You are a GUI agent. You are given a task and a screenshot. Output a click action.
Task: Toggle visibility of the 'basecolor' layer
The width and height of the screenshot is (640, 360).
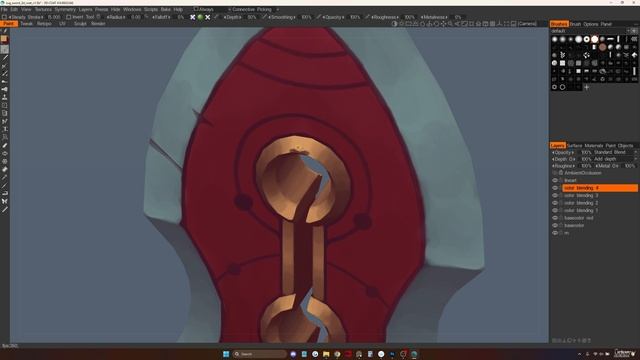(x=555, y=225)
